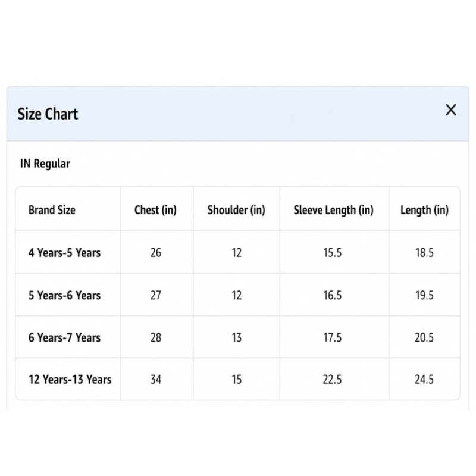This screenshot has width=476, height=476.
Task: Click chest value 26
Action: pyautogui.click(x=156, y=252)
